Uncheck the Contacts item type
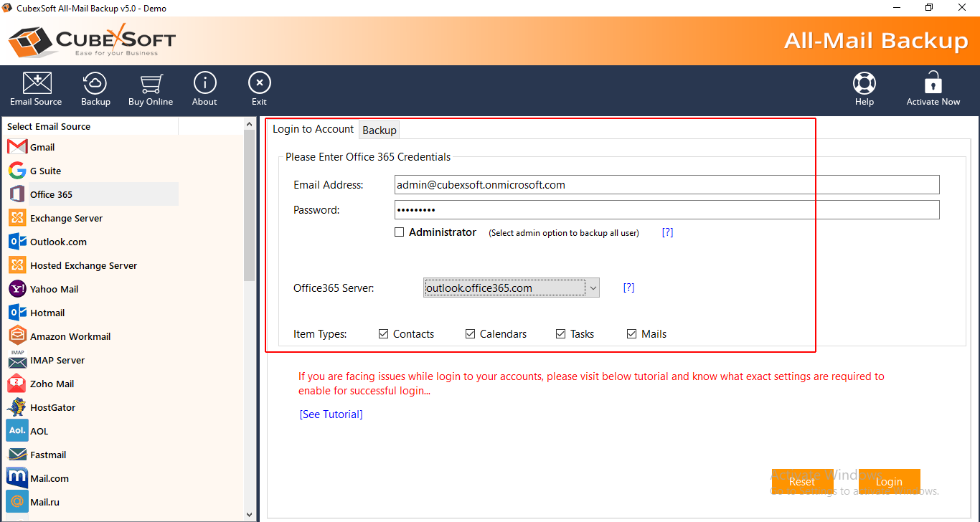 [x=384, y=334]
